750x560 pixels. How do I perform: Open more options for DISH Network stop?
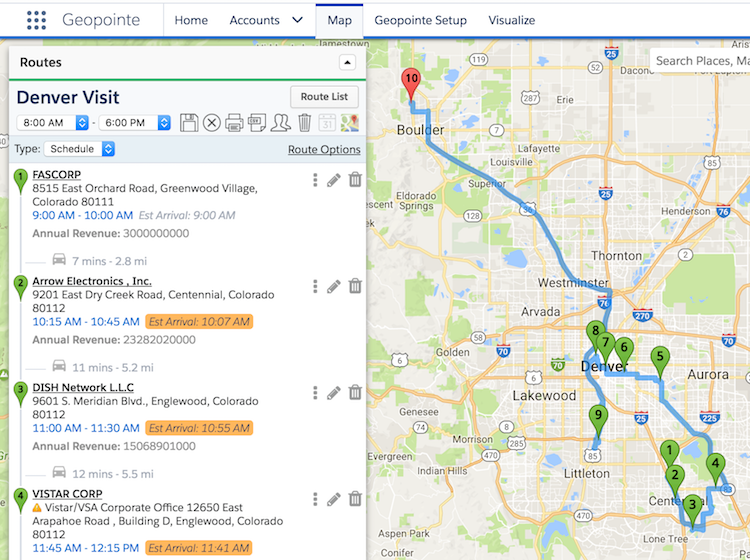click(x=315, y=393)
